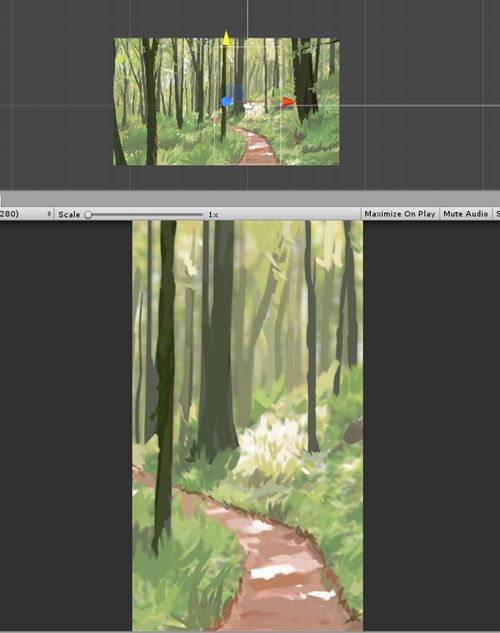Click the blue XY plane handle square
This screenshot has width=500, height=633.
(235, 93)
